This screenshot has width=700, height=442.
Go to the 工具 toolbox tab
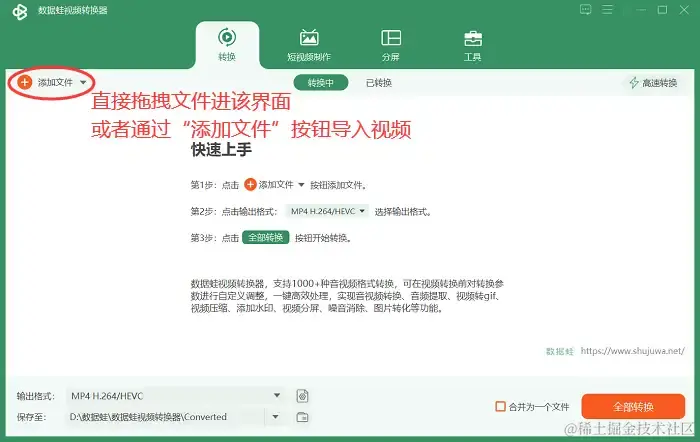tap(472, 45)
